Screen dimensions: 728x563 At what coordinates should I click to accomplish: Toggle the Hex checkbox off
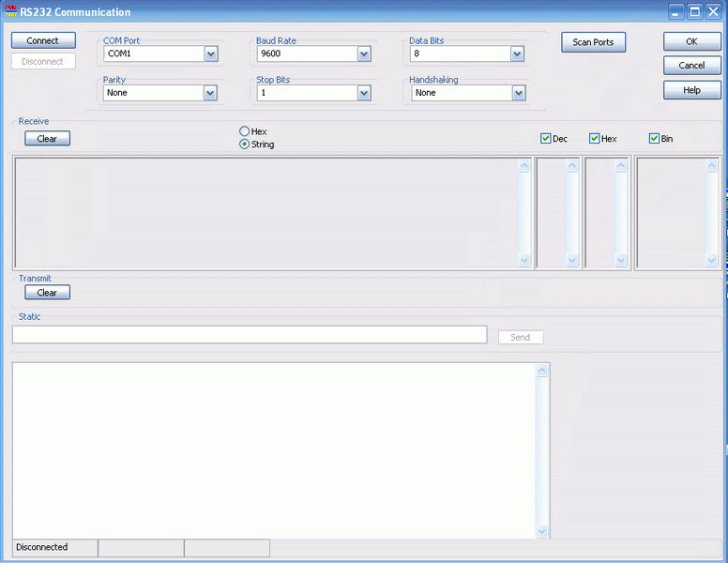(595, 139)
